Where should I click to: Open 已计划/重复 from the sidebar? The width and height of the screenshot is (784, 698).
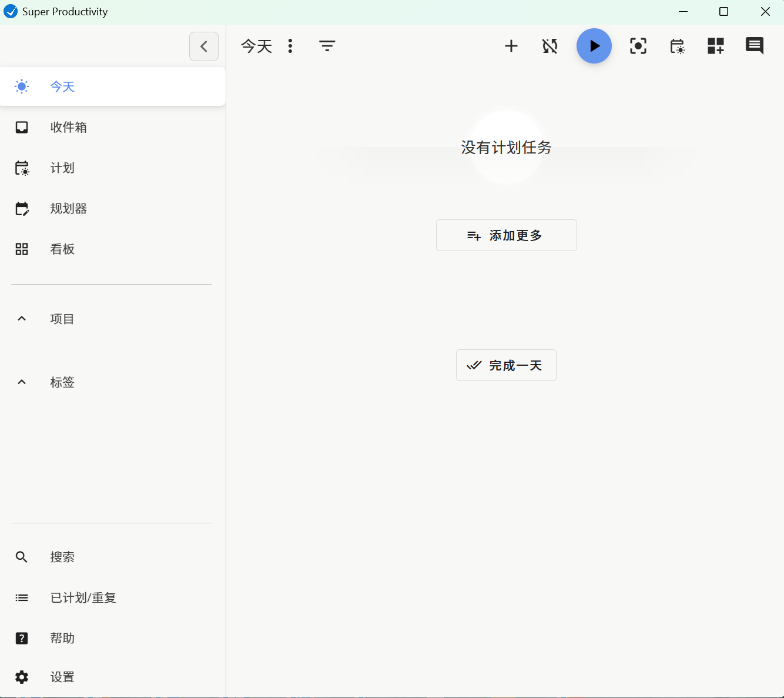[x=83, y=597]
